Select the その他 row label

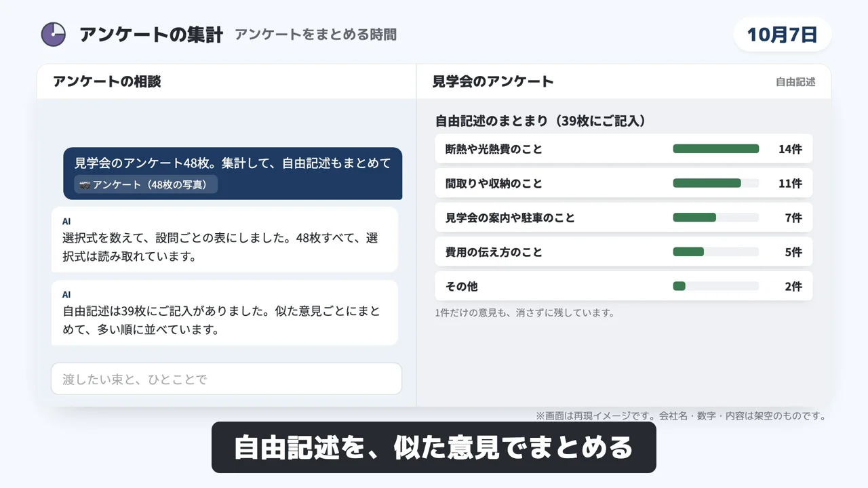(461, 286)
